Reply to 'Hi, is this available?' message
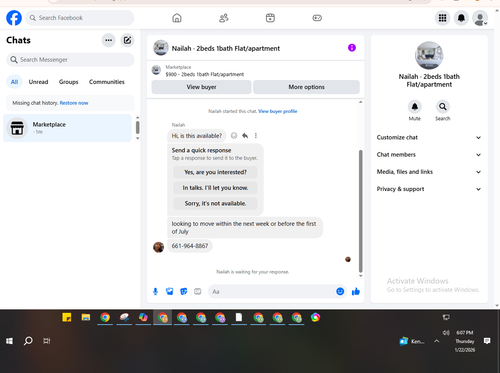Viewport: 500px width, 373px height. [x=245, y=136]
